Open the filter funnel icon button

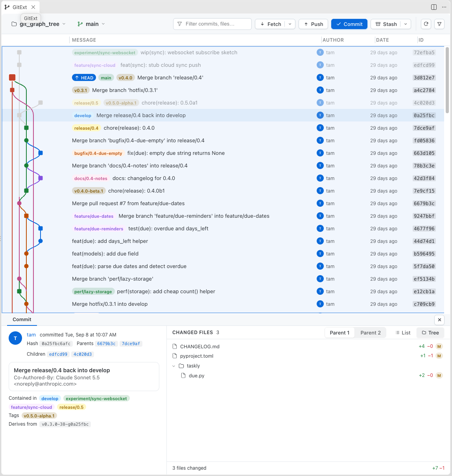[439, 24]
